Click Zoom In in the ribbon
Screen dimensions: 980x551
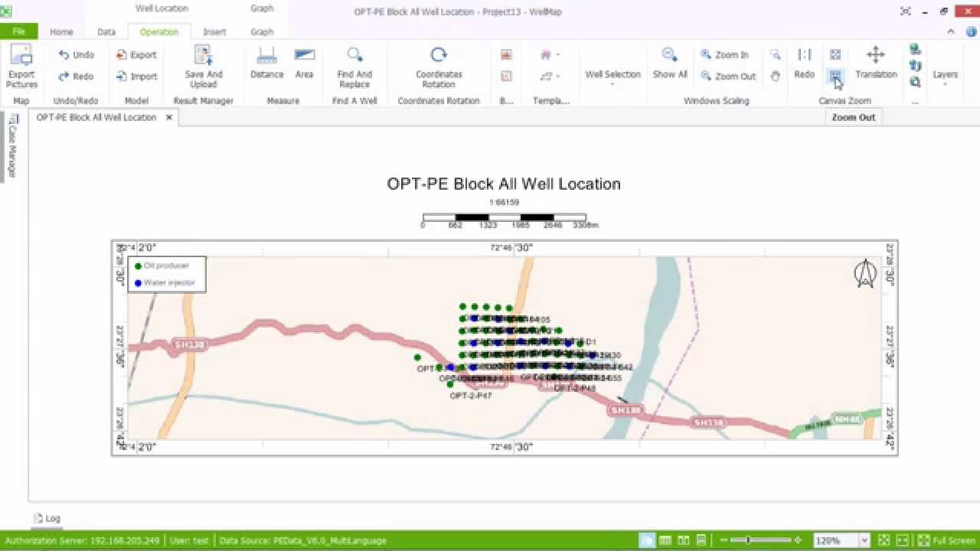[724, 55]
